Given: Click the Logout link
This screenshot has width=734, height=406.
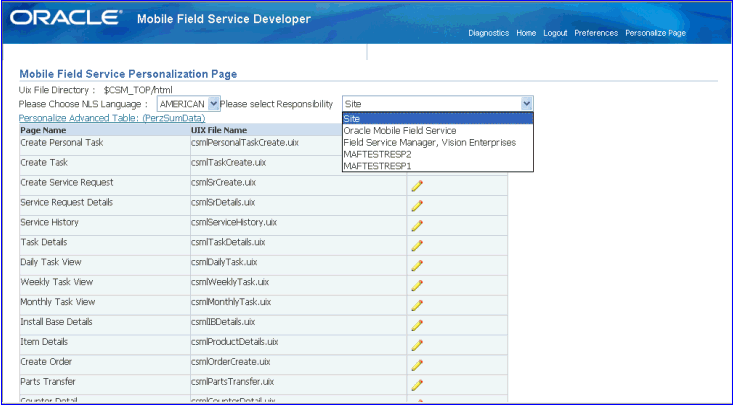Looking at the screenshot, I should pos(555,33).
